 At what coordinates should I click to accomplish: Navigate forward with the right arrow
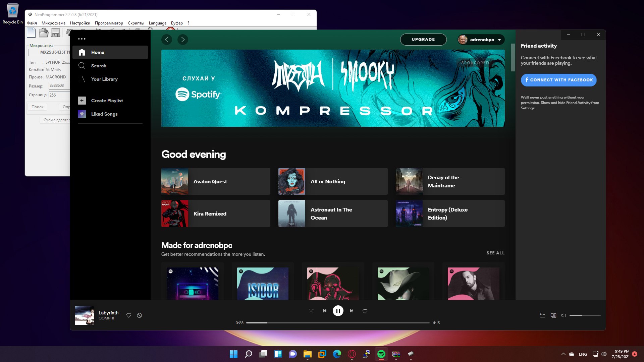183,40
